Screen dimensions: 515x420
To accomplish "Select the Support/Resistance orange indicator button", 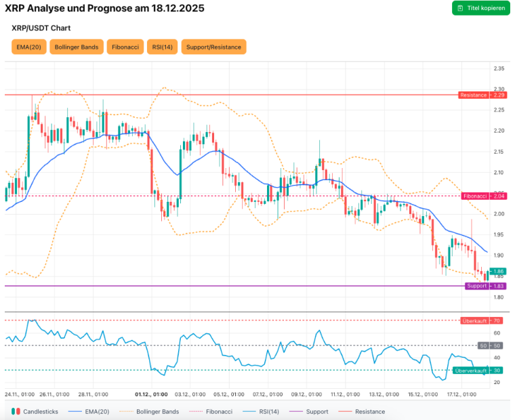I will tap(213, 47).
